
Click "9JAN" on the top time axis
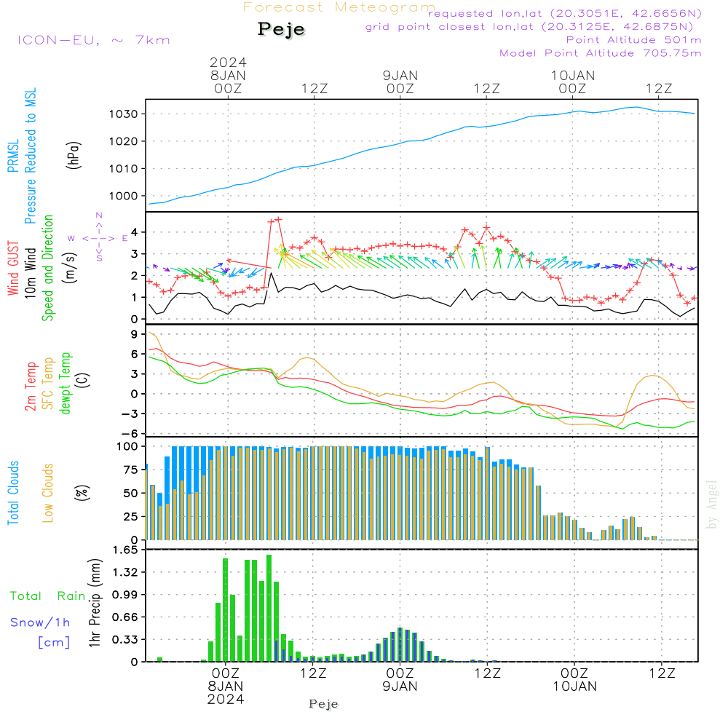pos(400,75)
